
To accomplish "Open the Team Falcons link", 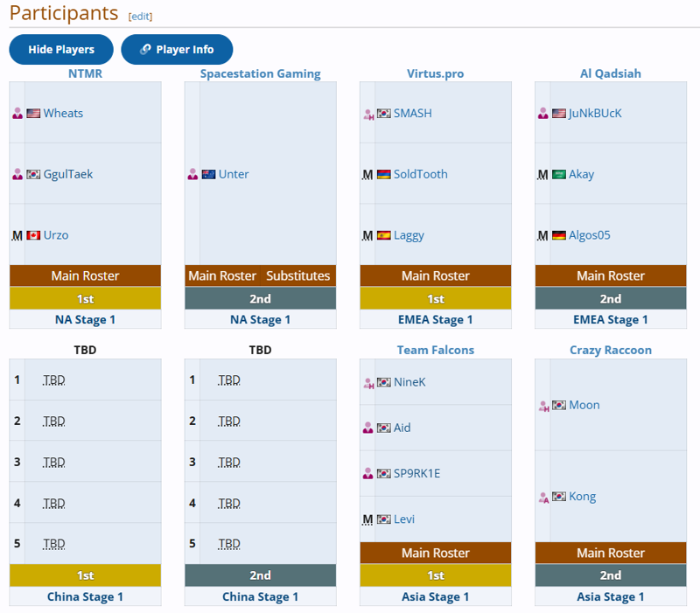I will [x=435, y=350].
